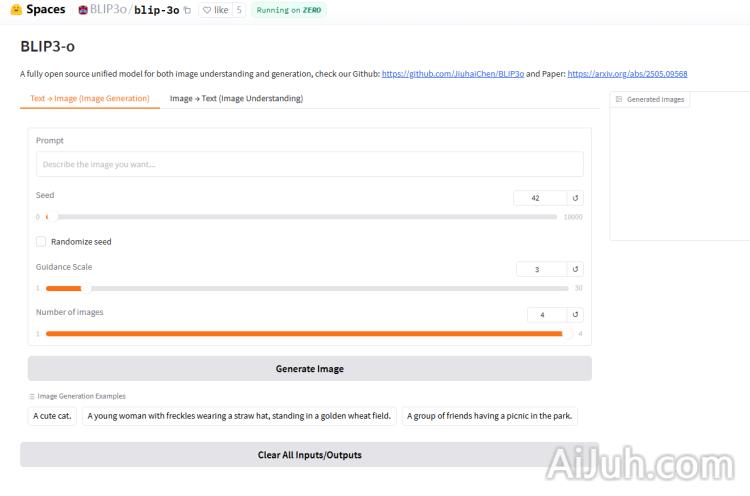The width and height of the screenshot is (750, 496).
Task: Click Clear All Inputs/Outputs button
Action: pyautogui.click(x=309, y=455)
